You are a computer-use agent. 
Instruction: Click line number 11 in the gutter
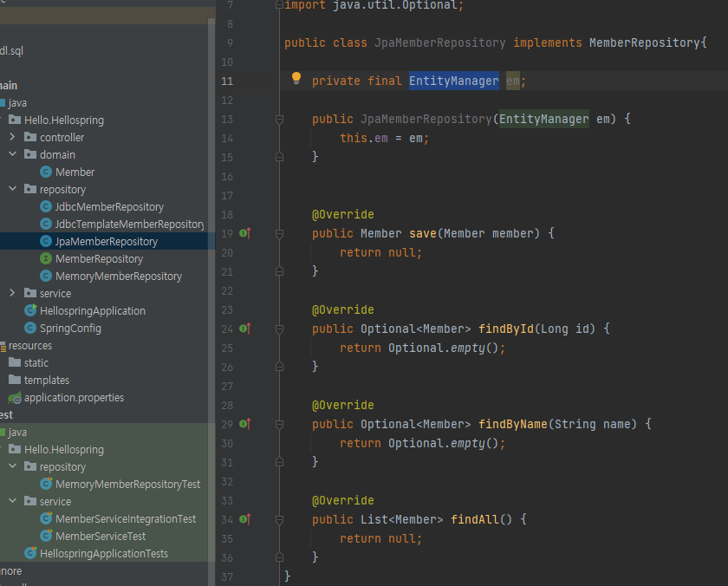pos(226,81)
